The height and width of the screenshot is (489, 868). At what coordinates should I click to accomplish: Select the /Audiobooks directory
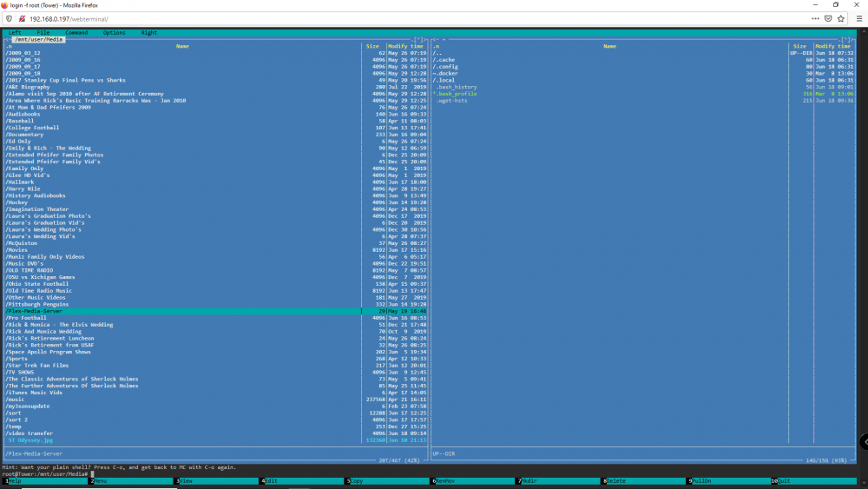tap(23, 114)
